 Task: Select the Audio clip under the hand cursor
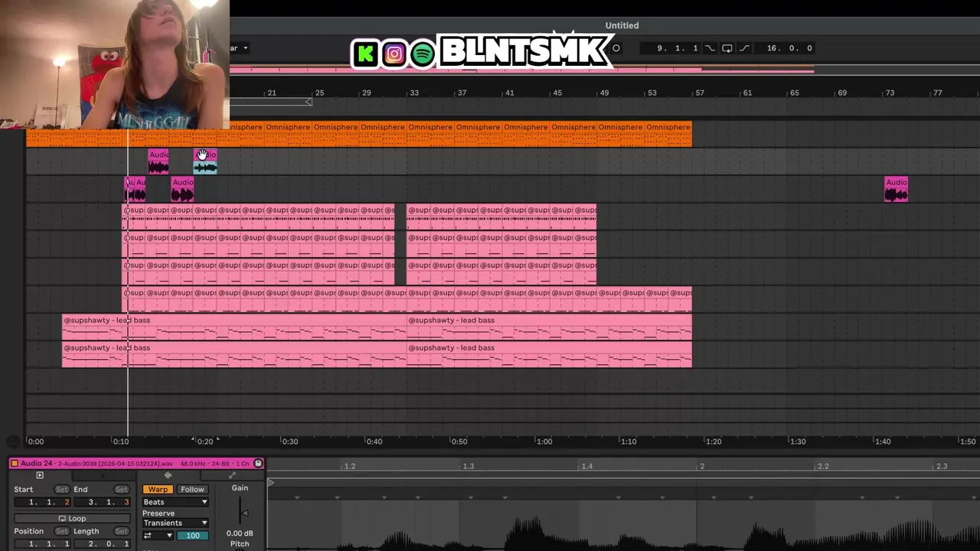click(205, 161)
